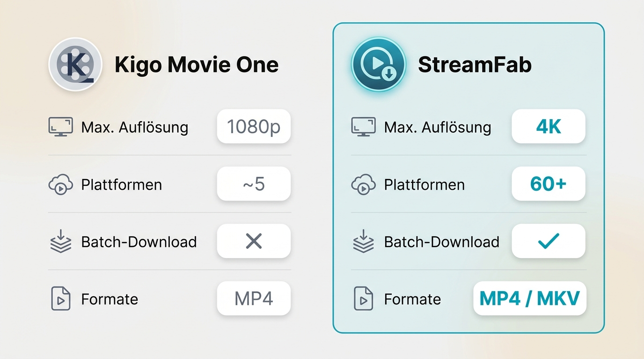Screen dimensions: 644x359
Task: Click the StreamFab play-download logo
Action: click(x=378, y=64)
